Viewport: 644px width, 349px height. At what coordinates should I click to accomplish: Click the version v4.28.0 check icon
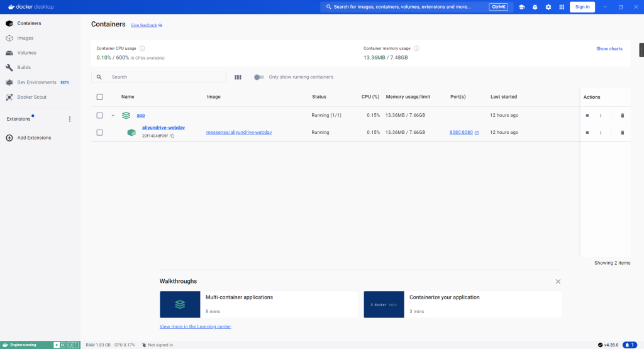pyautogui.click(x=601, y=345)
